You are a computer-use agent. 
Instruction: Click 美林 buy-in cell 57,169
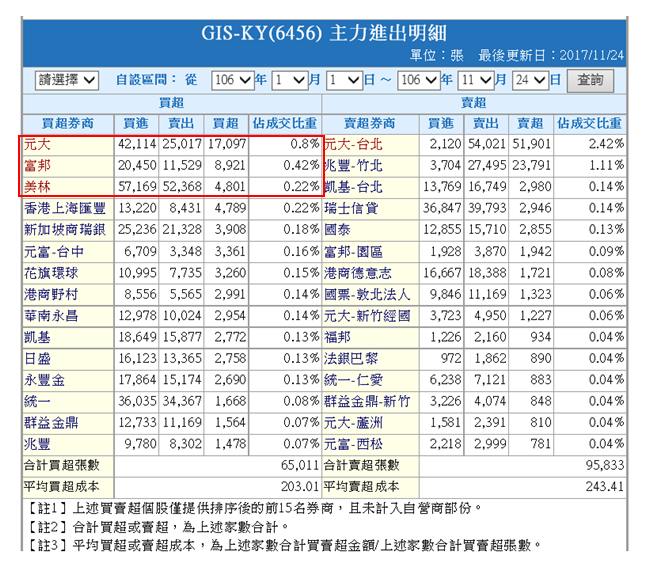137,186
